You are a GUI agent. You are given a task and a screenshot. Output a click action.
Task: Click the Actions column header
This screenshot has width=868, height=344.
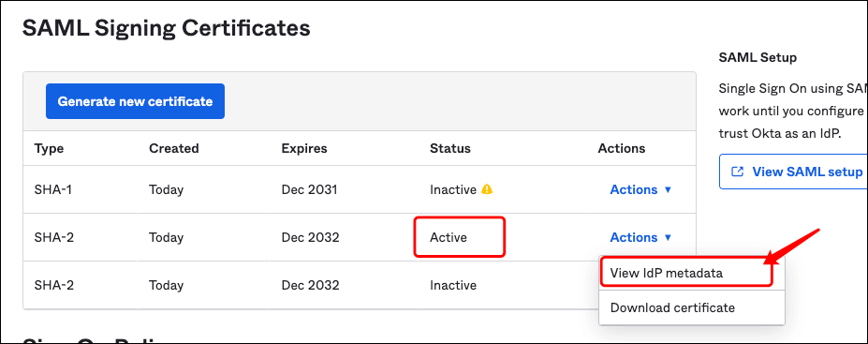(622, 148)
